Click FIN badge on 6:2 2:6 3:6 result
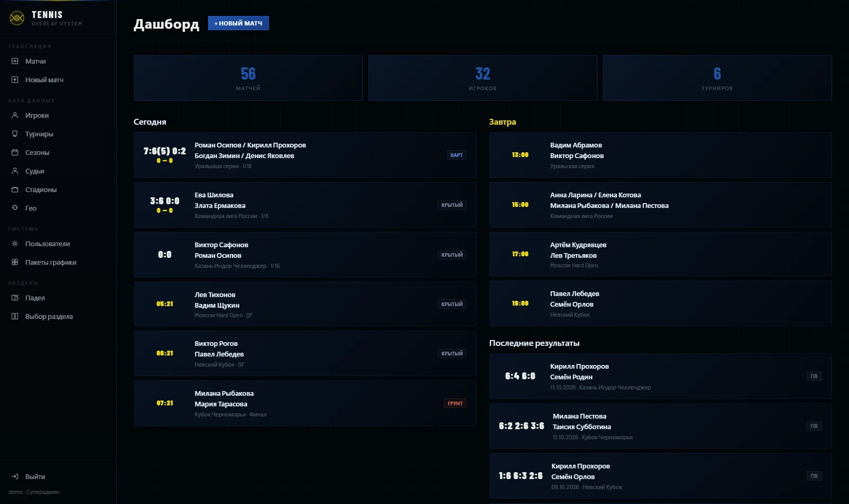The width and height of the screenshot is (849, 504). pyautogui.click(x=814, y=426)
